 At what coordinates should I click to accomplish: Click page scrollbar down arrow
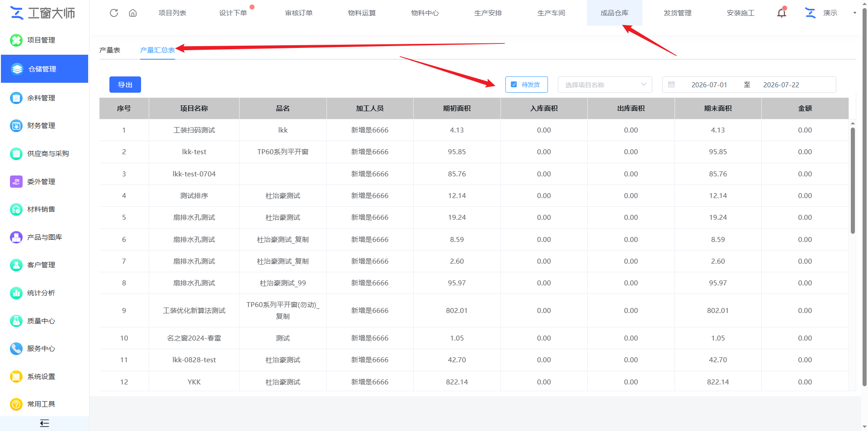pos(864,426)
